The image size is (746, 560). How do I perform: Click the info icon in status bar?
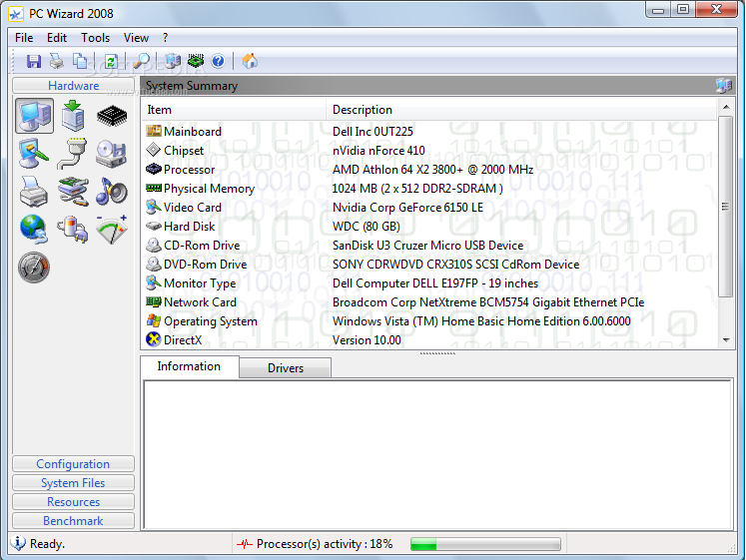(x=18, y=543)
